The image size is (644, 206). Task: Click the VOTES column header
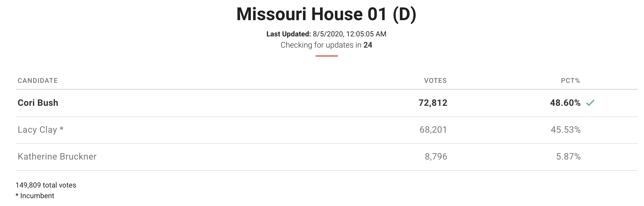pos(435,81)
